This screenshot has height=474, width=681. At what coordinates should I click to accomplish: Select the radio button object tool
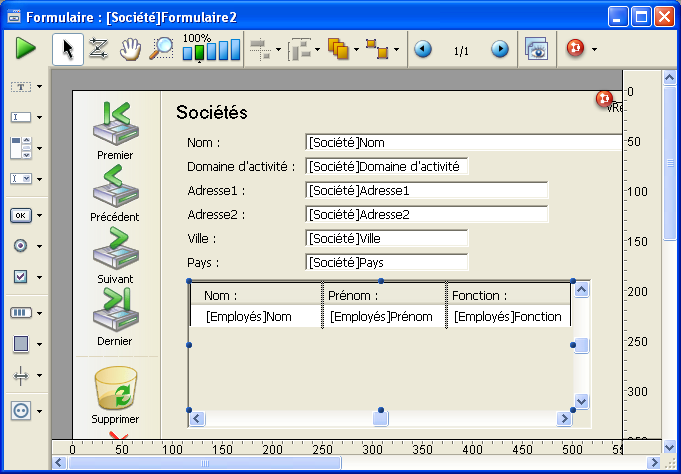click(x=21, y=246)
